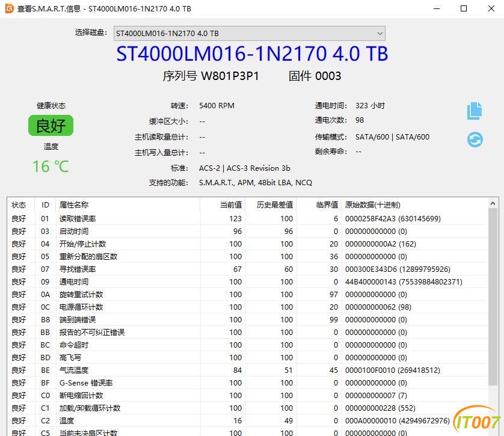Click raw value 000000000228 (552)
The image size is (504, 436).
click(380, 408)
